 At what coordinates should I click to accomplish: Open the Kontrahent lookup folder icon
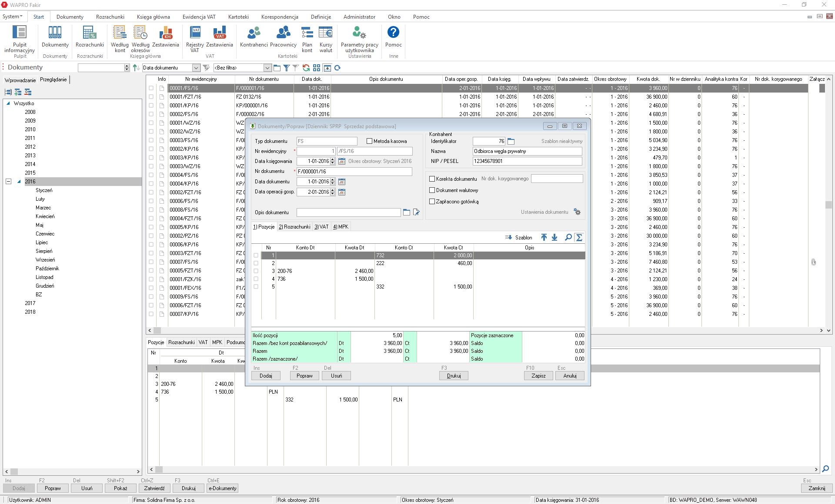pos(511,141)
